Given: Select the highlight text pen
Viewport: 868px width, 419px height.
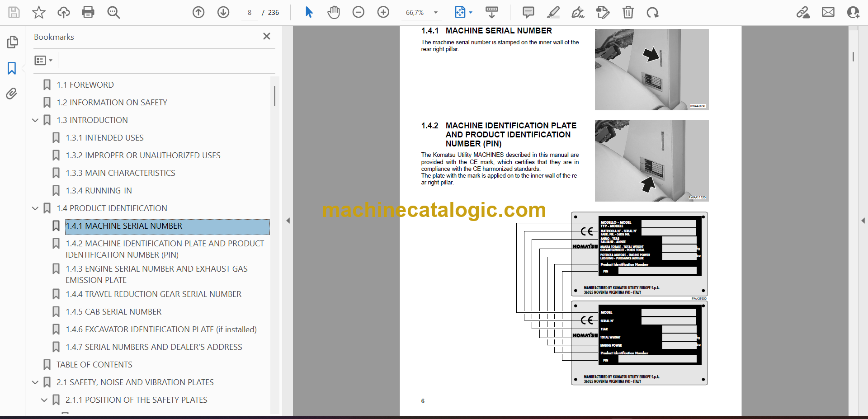Looking at the screenshot, I should [553, 12].
